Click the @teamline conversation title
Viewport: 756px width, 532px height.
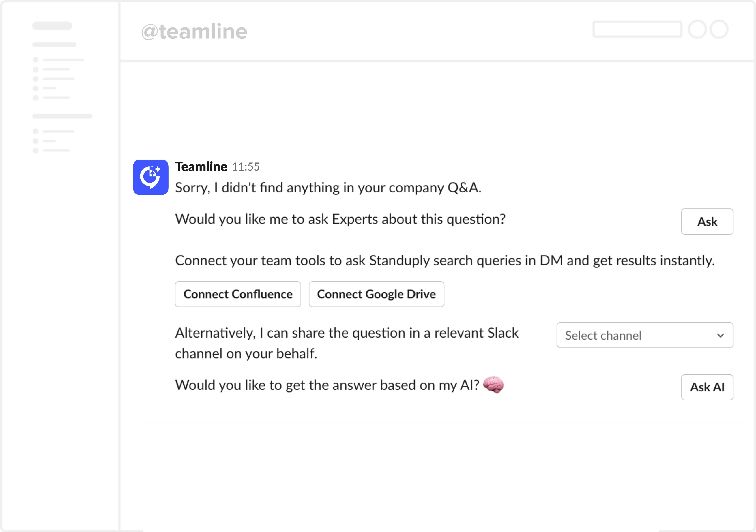(x=194, y=32)
